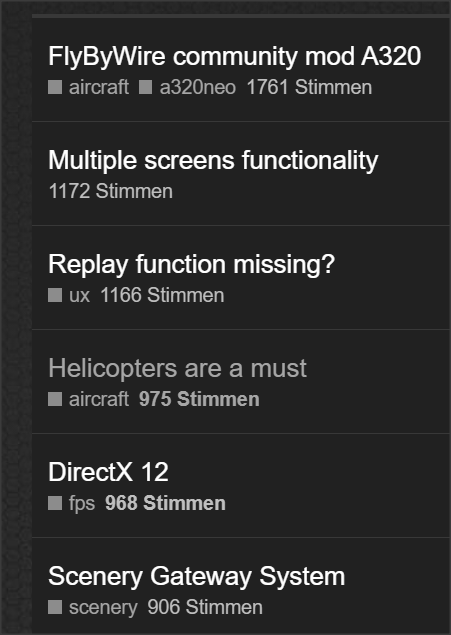This screenshot has height=635, width=451.
Task: Open Replay function missing? topic
Action: [x=191, y=264]
